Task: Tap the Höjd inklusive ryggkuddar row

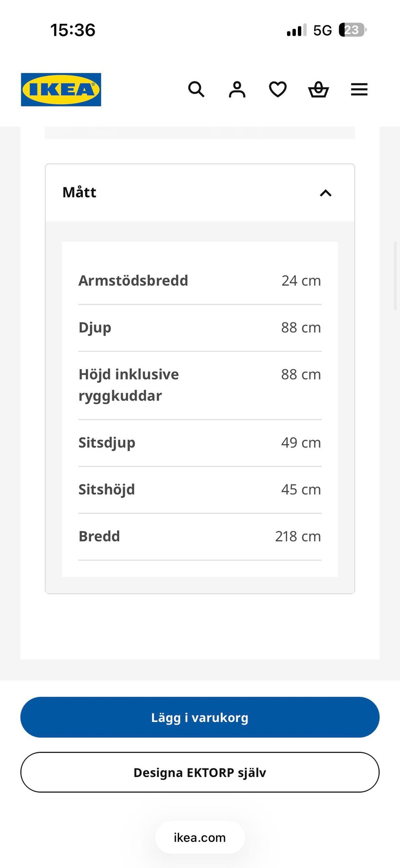Action: click(x=200, y=385)
